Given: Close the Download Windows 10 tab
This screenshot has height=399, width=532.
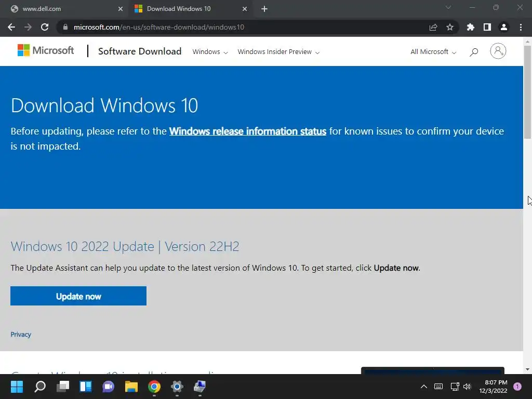Looking at the screenshot, I should tap(245, 9).
